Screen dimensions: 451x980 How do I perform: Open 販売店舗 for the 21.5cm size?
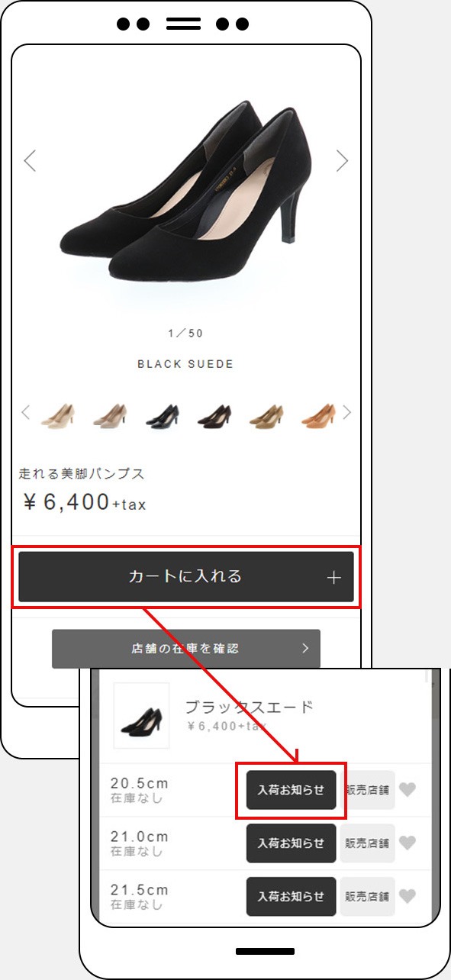367,896
